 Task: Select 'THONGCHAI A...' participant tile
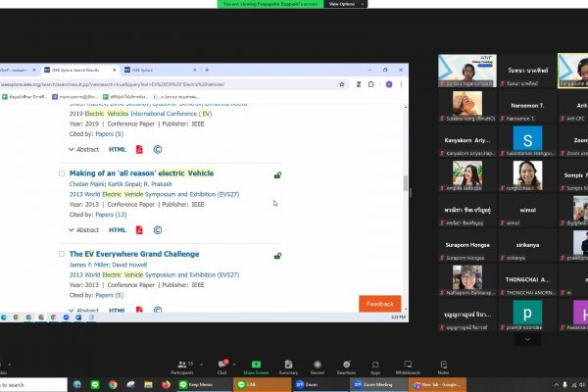(x=527, y=279)
